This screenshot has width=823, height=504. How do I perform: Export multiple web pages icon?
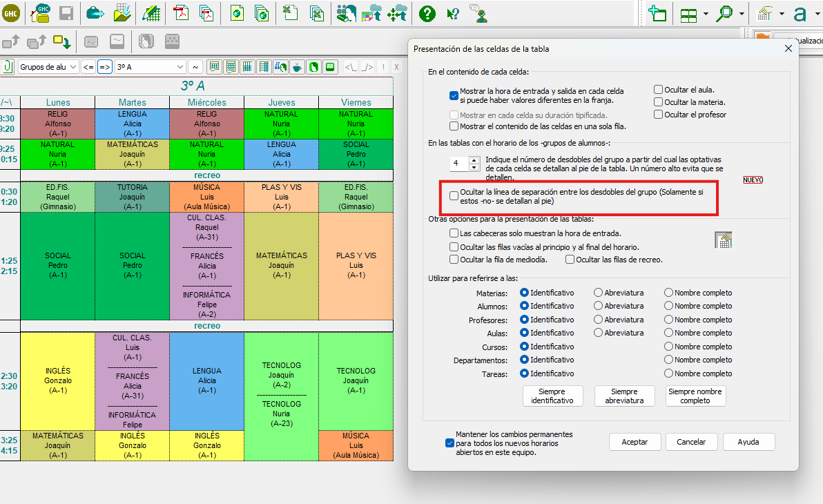[262, 12]
